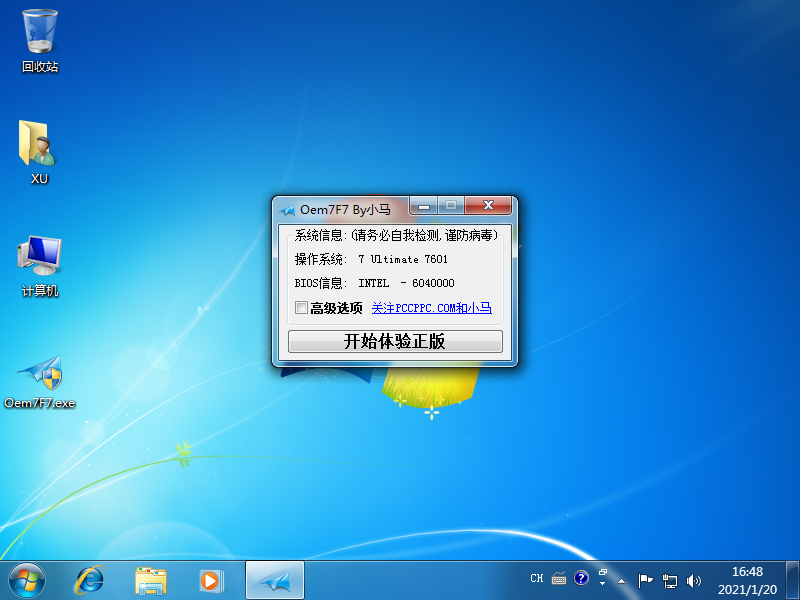Minimize the Oem7F7 window
This screenshot has width=800, height=600.
(425, 206)
